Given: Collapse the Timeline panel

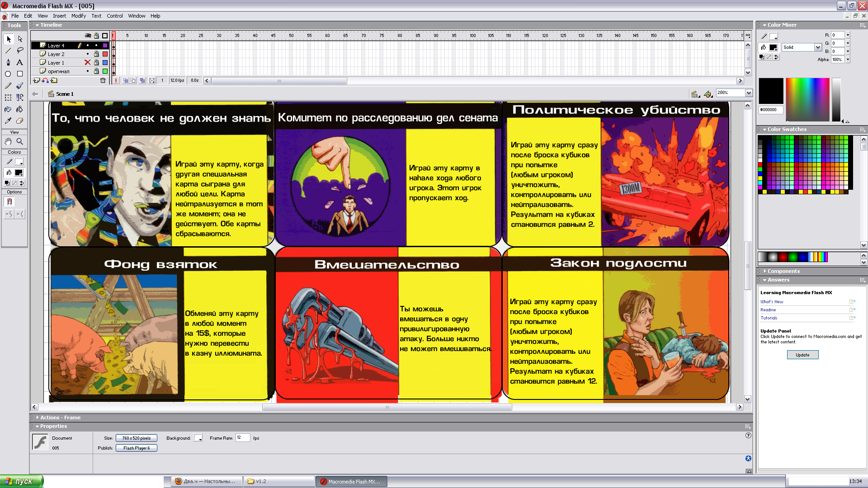Looking at the screenshot, I should 38,25.
